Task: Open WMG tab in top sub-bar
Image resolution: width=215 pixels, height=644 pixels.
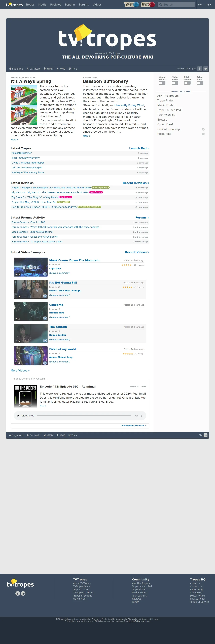Action: pyautogui.click(x=61, y=69)
